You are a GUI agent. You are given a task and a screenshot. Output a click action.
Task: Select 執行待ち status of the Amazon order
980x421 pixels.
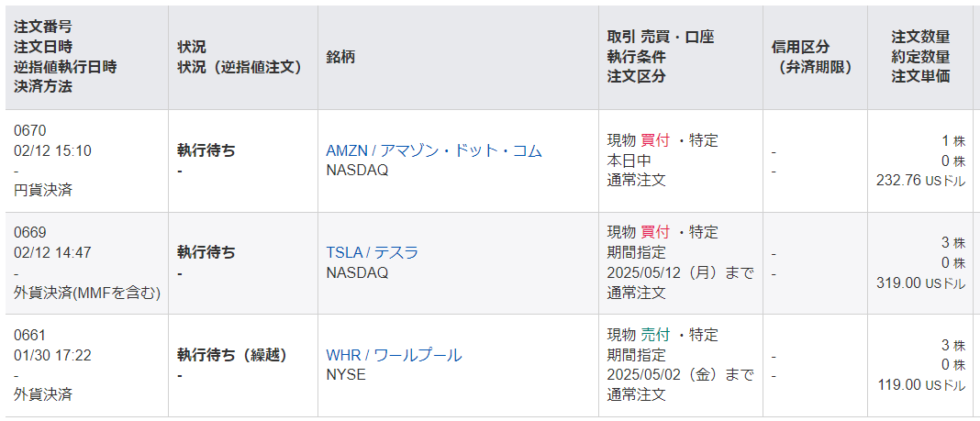206,150
